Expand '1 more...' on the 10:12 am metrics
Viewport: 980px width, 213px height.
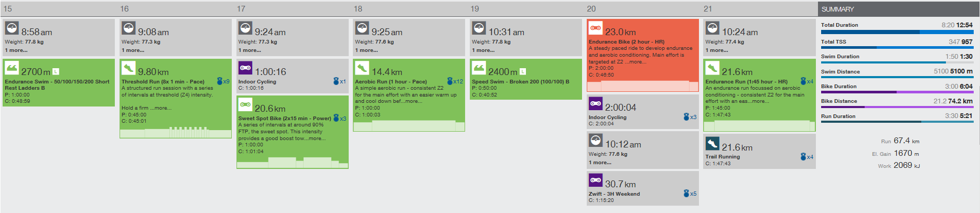coord(600,163)
